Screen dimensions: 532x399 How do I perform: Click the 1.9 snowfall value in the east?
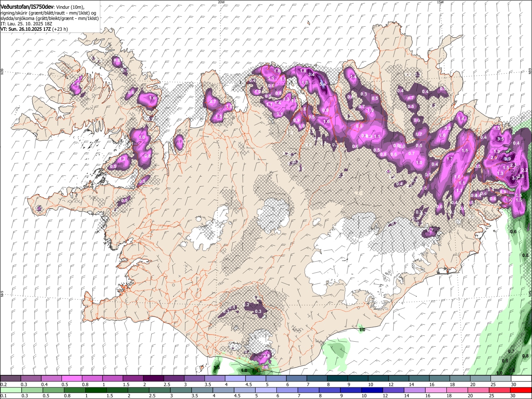(x=497, y=152)
